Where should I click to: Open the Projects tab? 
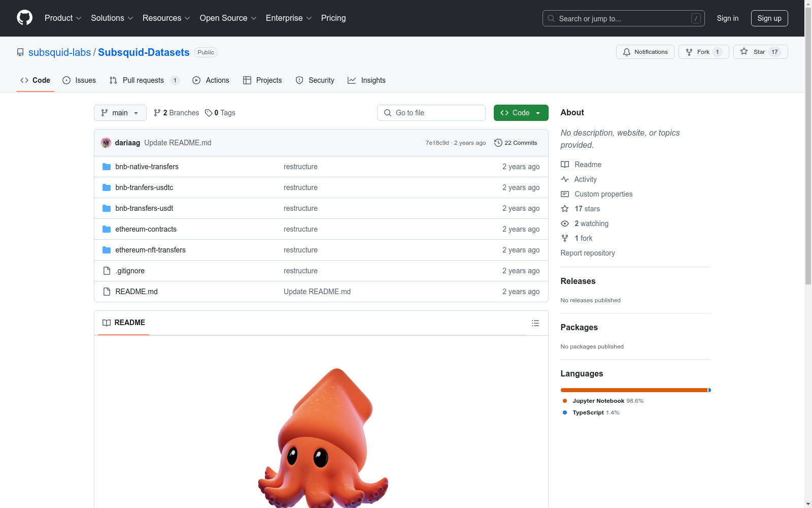point(262,80)
